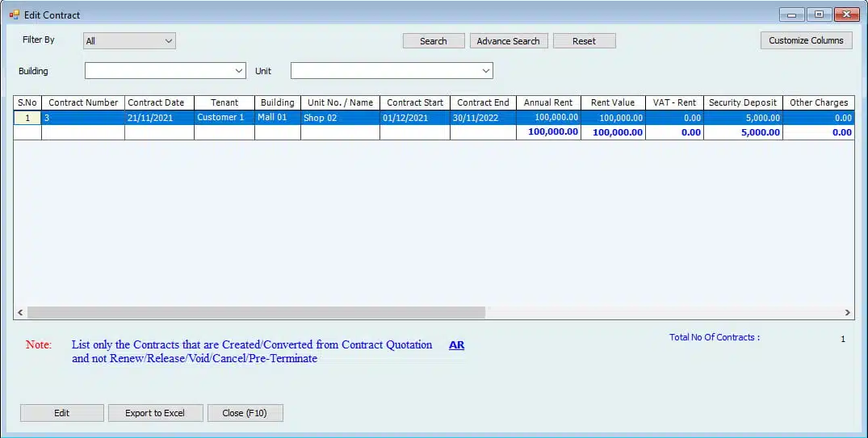Screen dimensions: 868x438
Task: Click the Edit button
Action: coord(61,413)
